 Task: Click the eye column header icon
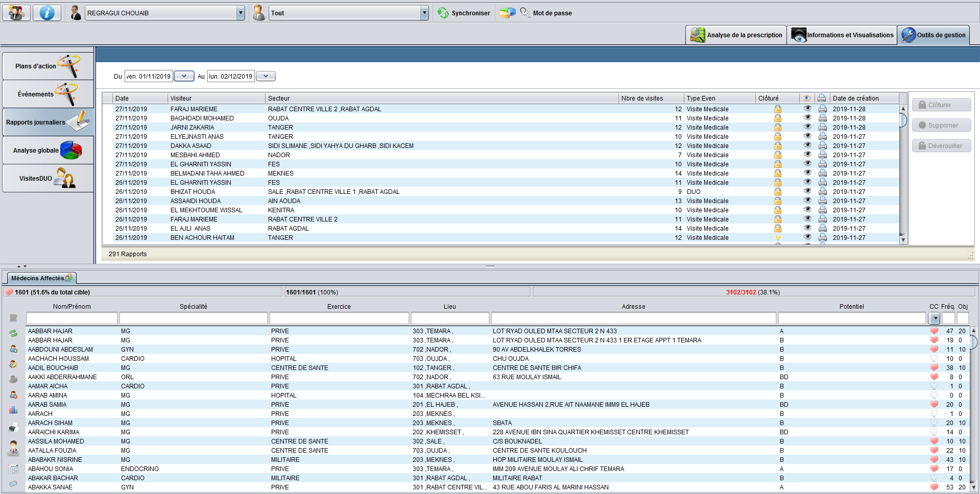(x=806, y=98)
